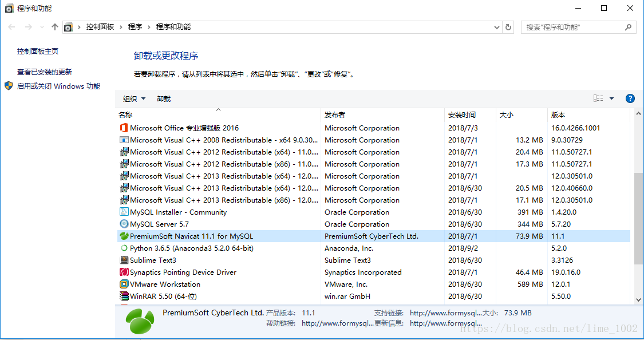Expand the view options dropdown arrow

(611, 99)
